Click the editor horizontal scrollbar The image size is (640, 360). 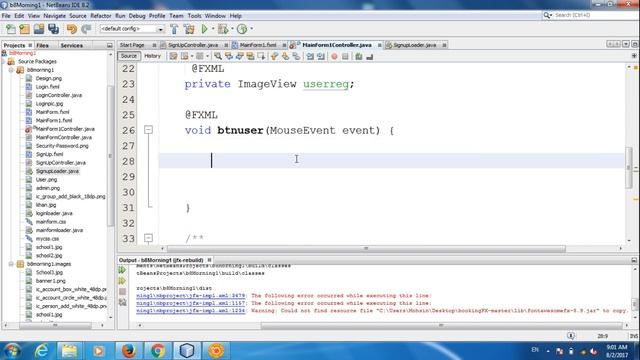[366, 248]
